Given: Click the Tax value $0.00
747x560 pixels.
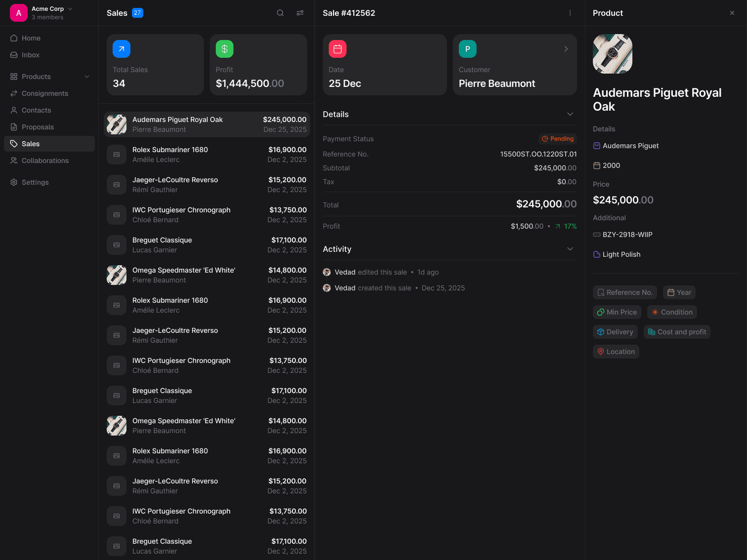Looking at the screenshot, I should (x=567, y=182).
